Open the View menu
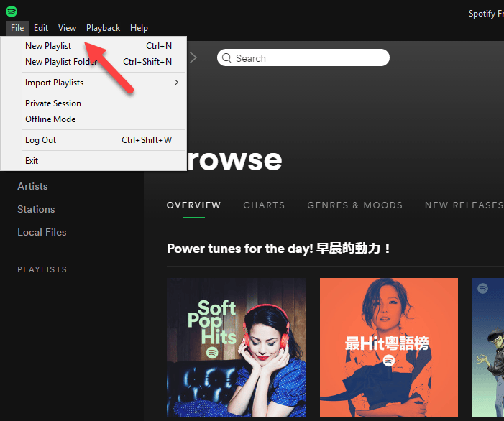Viewport: 504px width, 421px height. (x=67, y=28)
